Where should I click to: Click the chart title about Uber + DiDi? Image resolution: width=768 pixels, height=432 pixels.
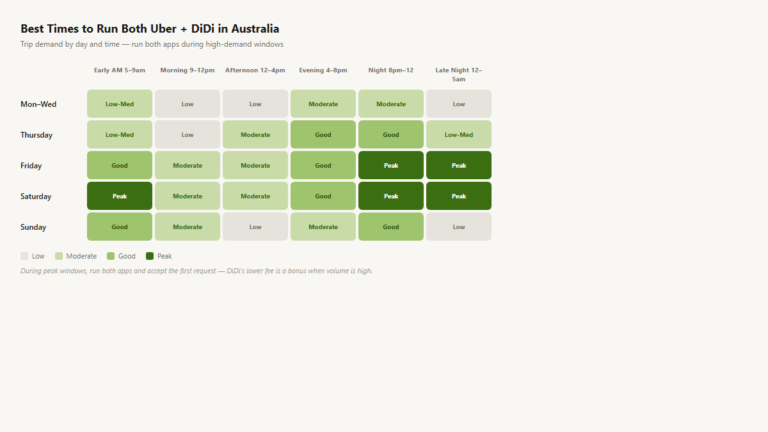tap(150, 28)
